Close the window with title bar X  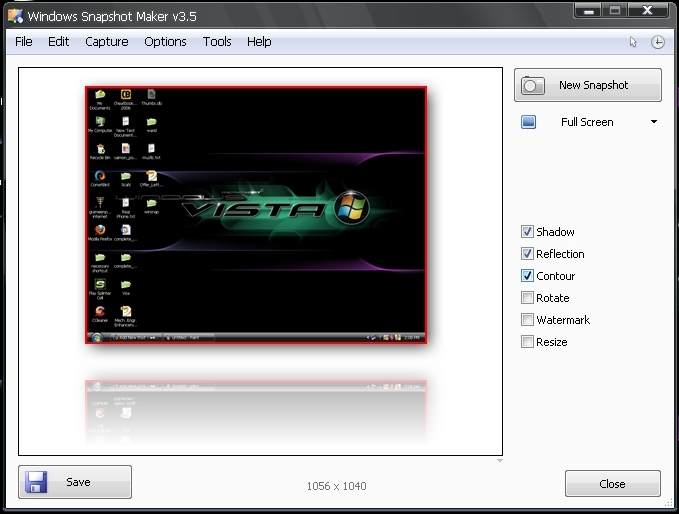click(x=647, y=11)
